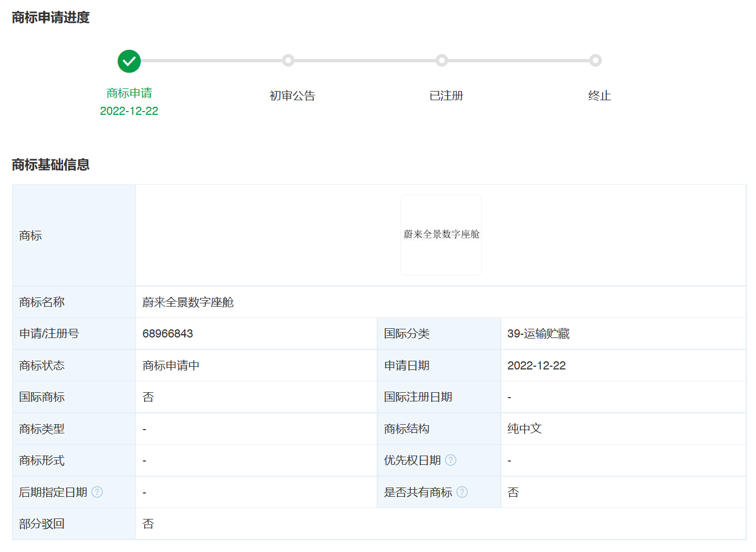
Task: Click the 商标状态 field label
Action: [42, 366]
